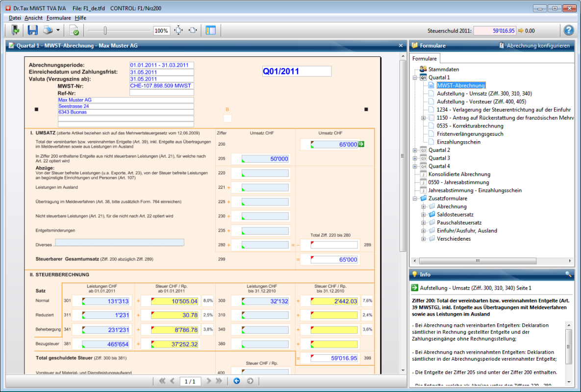This screenshot has height=392, width=581.
Task: Expand the 1150 Antrag auf Rückerstattung node
Action: tap(423, 118)
